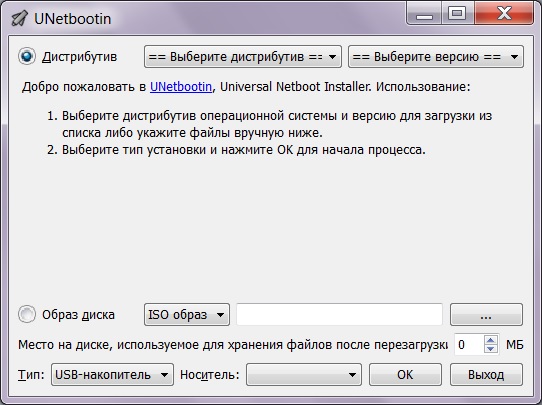Expand the Носитель drive dropdown

click(x=304, y=375)
